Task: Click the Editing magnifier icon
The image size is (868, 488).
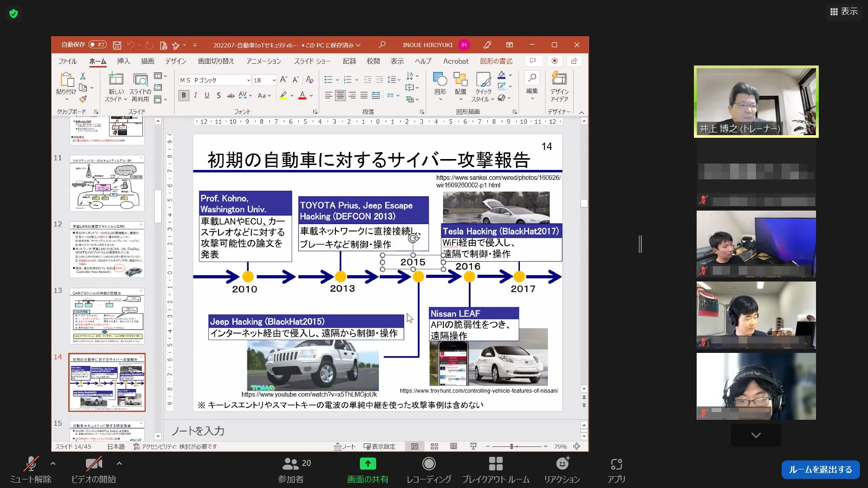Action: tap(532, 78)
